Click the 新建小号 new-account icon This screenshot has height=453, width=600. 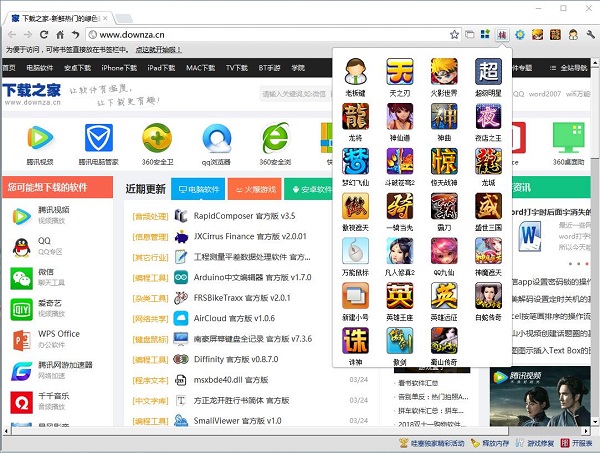point(355,295)
